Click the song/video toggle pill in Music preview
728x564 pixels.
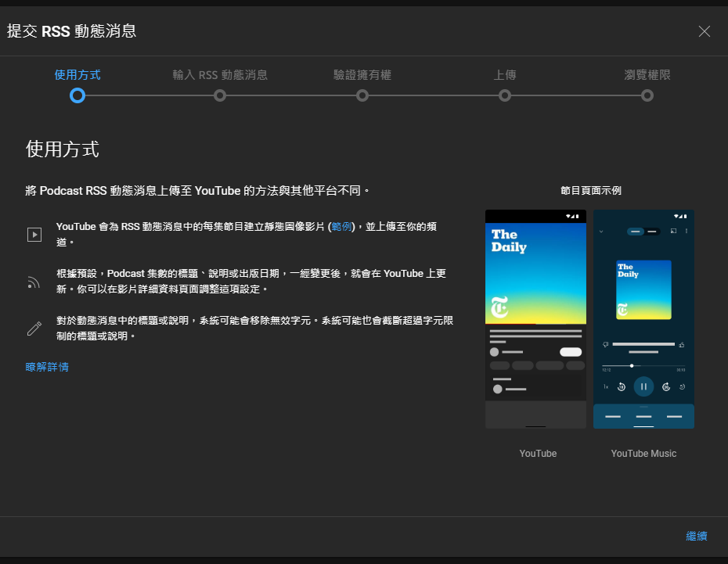(643, 232)
